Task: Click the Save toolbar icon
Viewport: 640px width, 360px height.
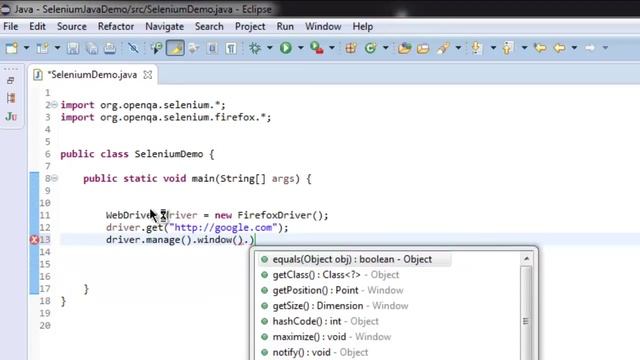Action: pyautogui.click(x=73, y=48)
